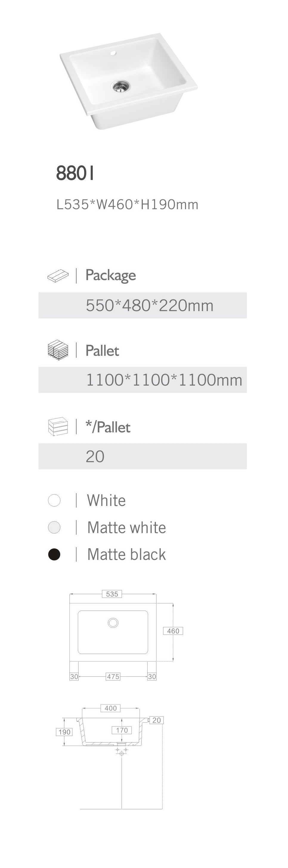Click the tap hole on the sink photo
Image resolution: width=288 pixels, height=868 pixels.
(113, 53)
